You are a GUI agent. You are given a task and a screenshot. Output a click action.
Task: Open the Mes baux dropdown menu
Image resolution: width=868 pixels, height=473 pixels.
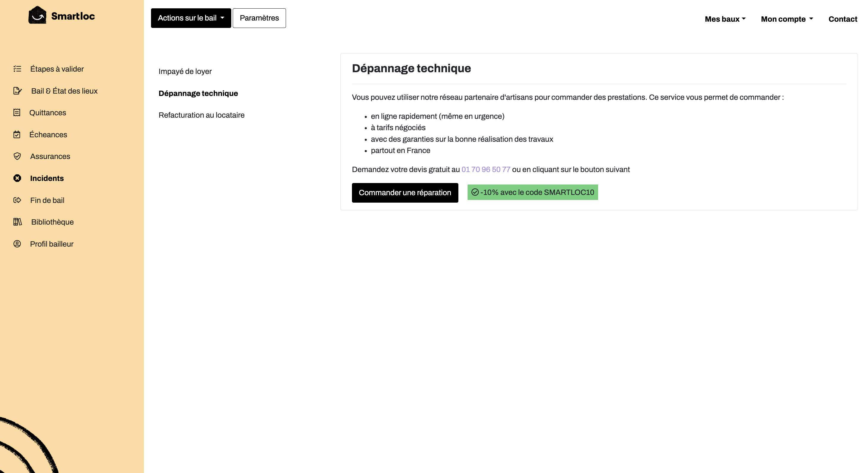click(725, 19)
